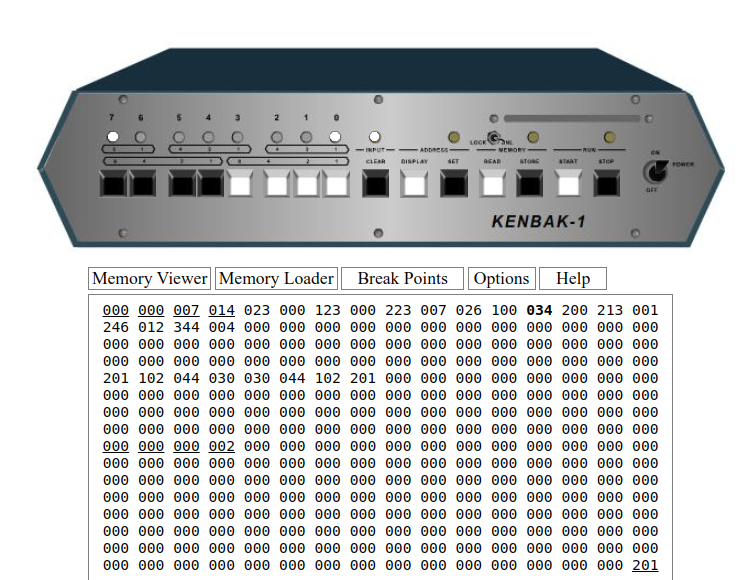This screenshot has width=756, height=580.
Task: Flip the Lock/Unlock memory toggle switch
Action: pyautogui.click(x=493, y=138)
